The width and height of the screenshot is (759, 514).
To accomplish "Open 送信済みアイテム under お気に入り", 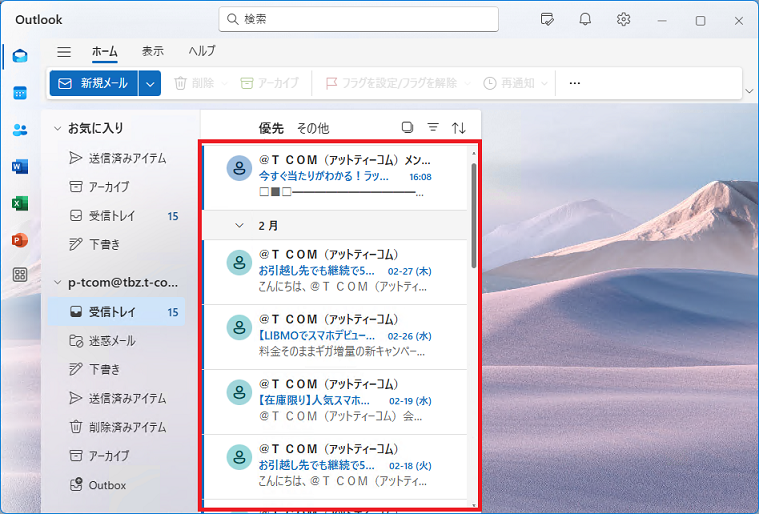I will coord(117,158).
